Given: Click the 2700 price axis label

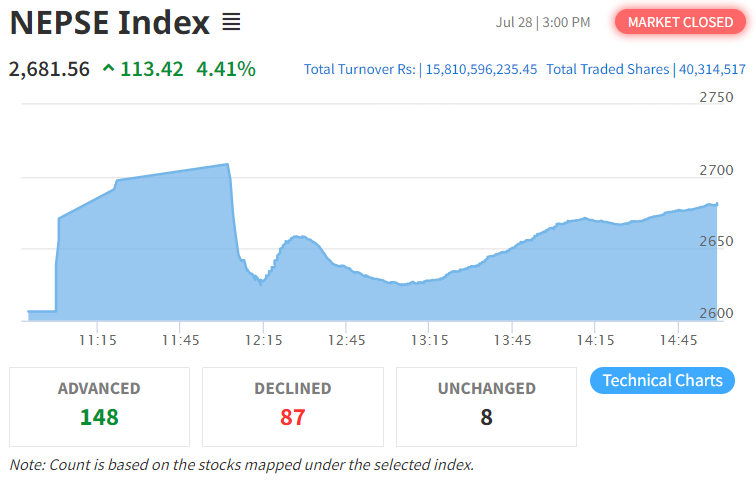Looking at the screenshot, I should [716, 170].
